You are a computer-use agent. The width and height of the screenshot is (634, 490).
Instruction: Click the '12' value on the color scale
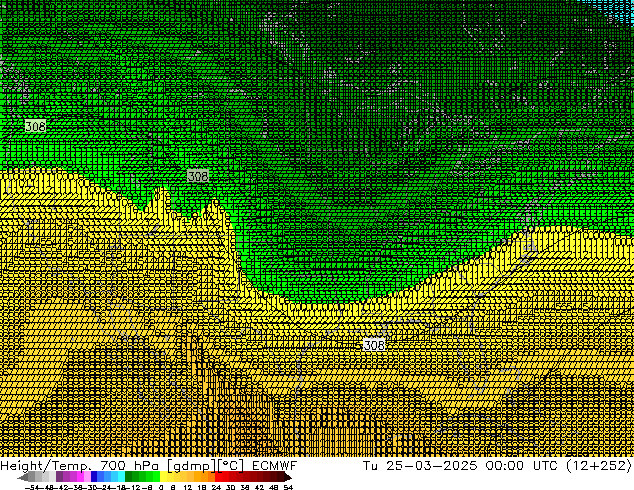click(188, 487)
